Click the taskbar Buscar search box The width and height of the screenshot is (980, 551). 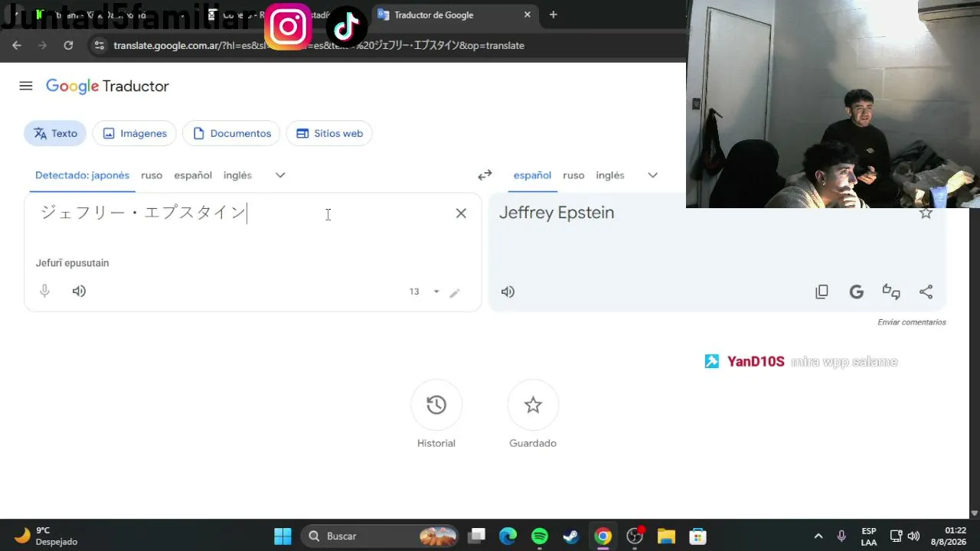[x=381, y=536]
